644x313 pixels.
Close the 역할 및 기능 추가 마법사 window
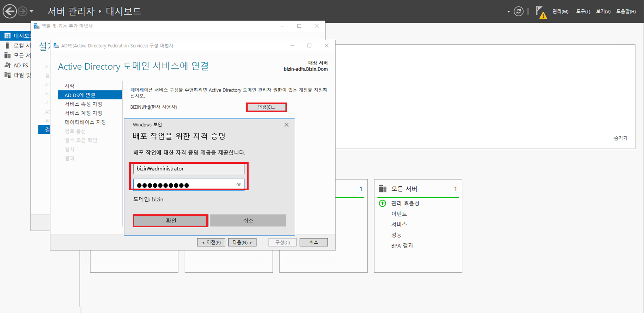317,26
